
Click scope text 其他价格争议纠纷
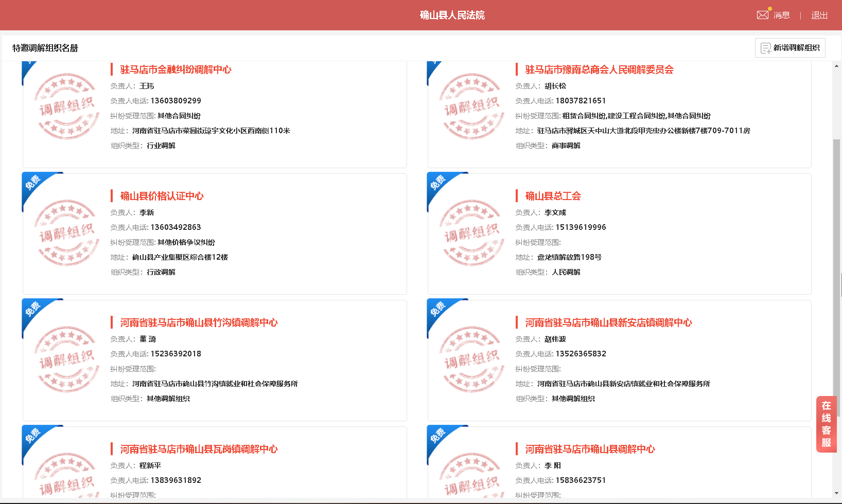pos(186,242)
